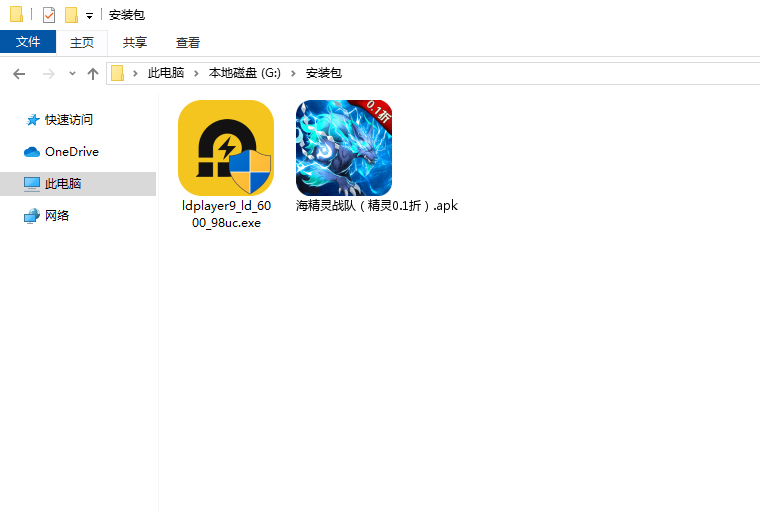Click the Forward navigation arrow
Screen dimensions: 760x512
[47, 73]
